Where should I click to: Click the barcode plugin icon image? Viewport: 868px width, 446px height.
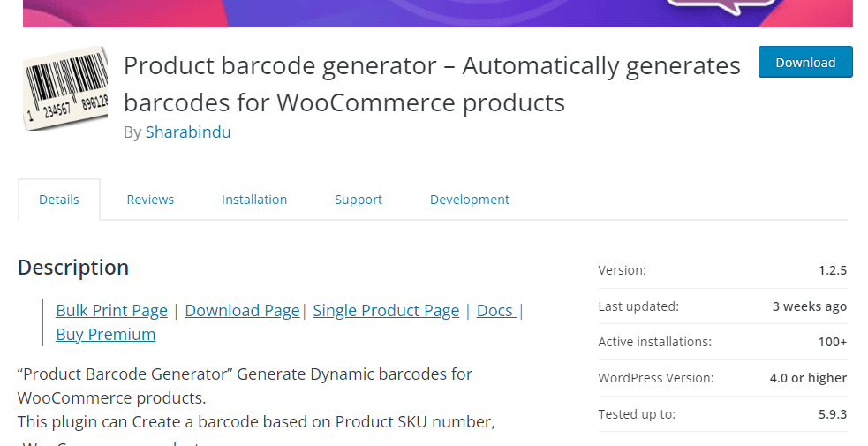(65, 88)
